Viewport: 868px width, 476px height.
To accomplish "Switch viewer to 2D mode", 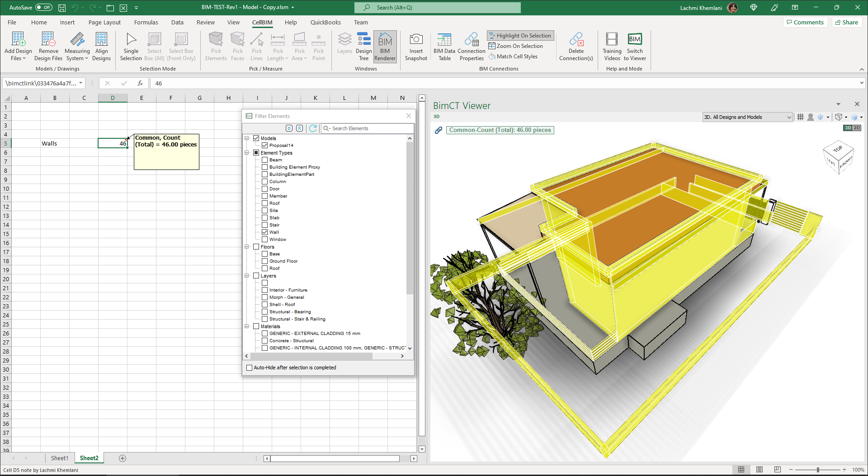I will 857,128.
